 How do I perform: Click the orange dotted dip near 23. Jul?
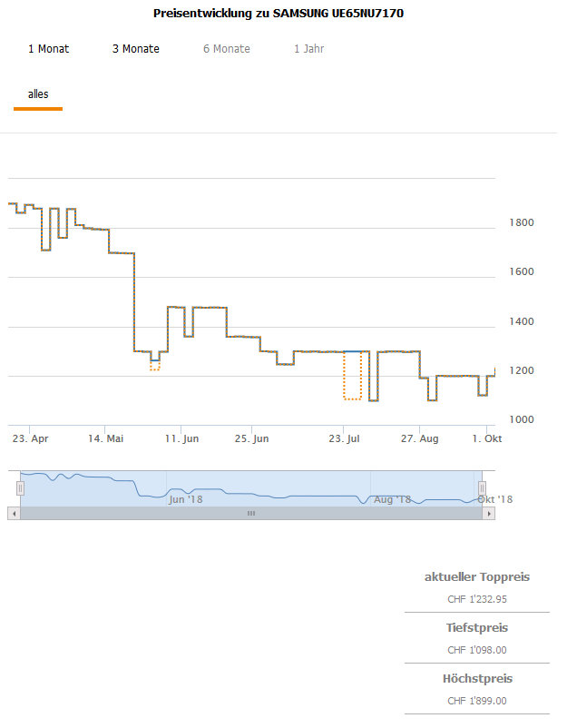point(352,398)
